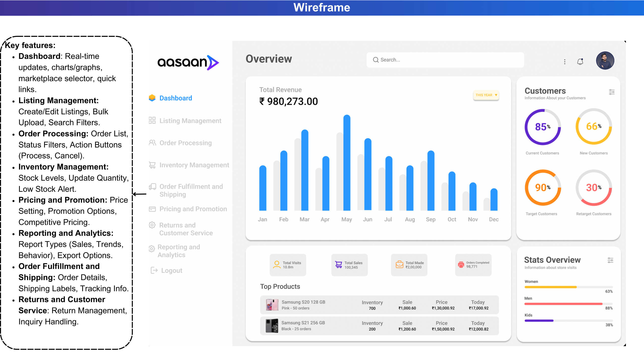Open Customers panel filter settings icon
This screenshot has height=362, width=644.
(612, 92)
